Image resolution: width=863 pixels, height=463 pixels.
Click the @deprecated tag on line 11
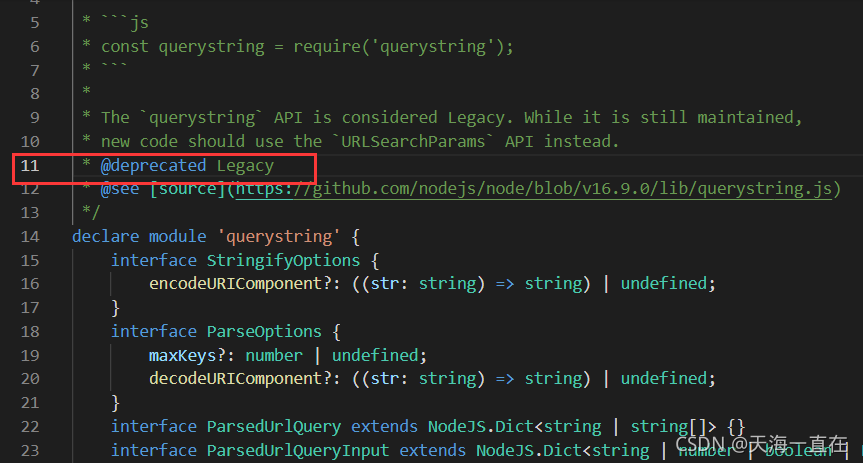[x=154, y=165]
